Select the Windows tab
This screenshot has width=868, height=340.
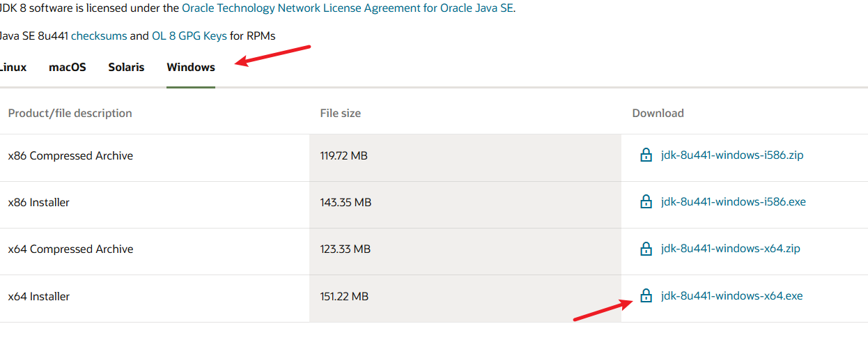191,68
